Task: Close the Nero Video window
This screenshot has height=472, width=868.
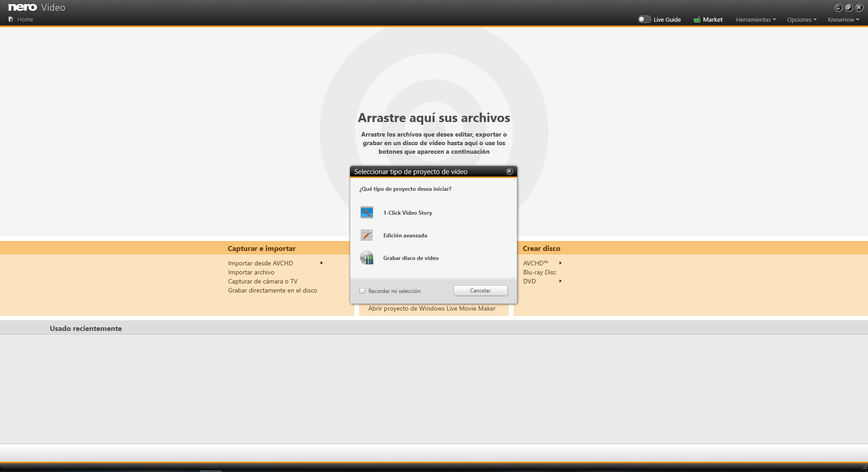Action: 859,8
